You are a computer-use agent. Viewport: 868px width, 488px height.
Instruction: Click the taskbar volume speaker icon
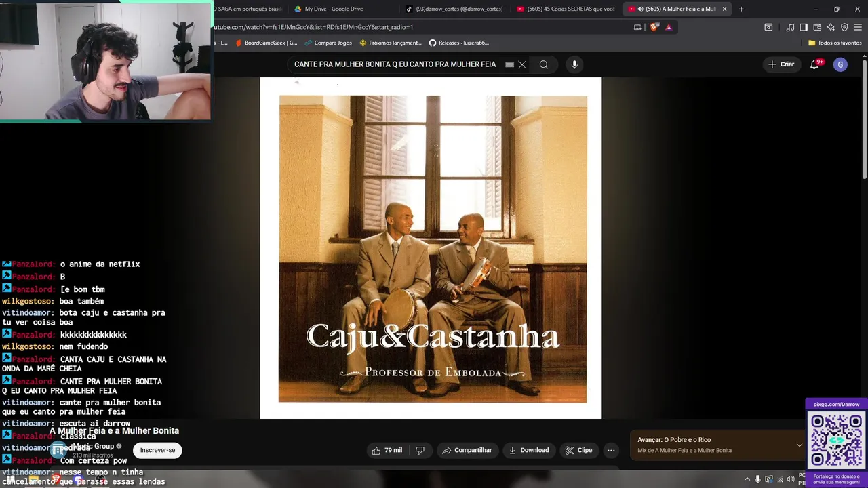791,479
